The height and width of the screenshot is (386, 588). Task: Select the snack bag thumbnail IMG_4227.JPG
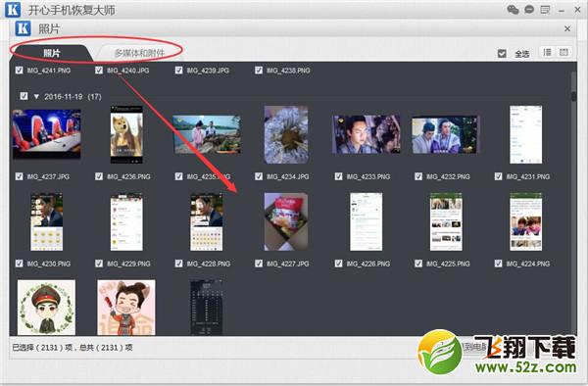(286, 221)
